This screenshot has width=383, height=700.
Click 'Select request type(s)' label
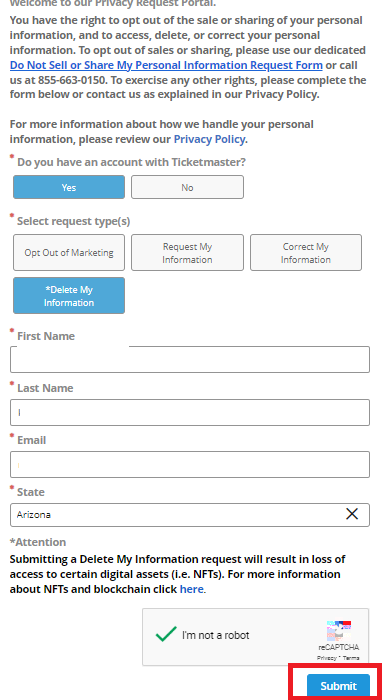74,221
